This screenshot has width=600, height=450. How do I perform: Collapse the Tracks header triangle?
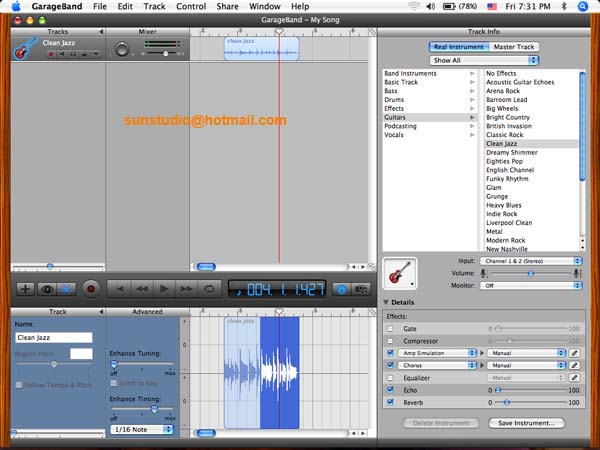coord(101,32)
